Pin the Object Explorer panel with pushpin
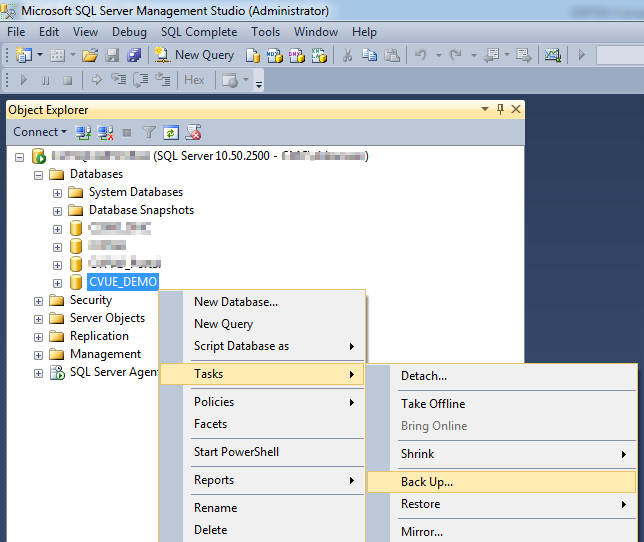644x542 pixels. pyautogui.click(x=500, y=109)
